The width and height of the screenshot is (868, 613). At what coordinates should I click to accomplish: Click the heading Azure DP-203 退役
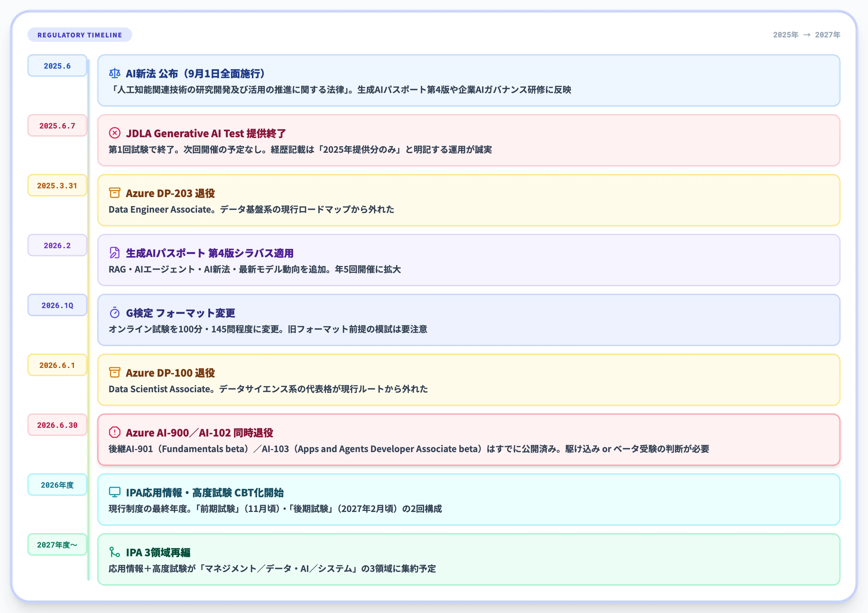pos(170,193)
